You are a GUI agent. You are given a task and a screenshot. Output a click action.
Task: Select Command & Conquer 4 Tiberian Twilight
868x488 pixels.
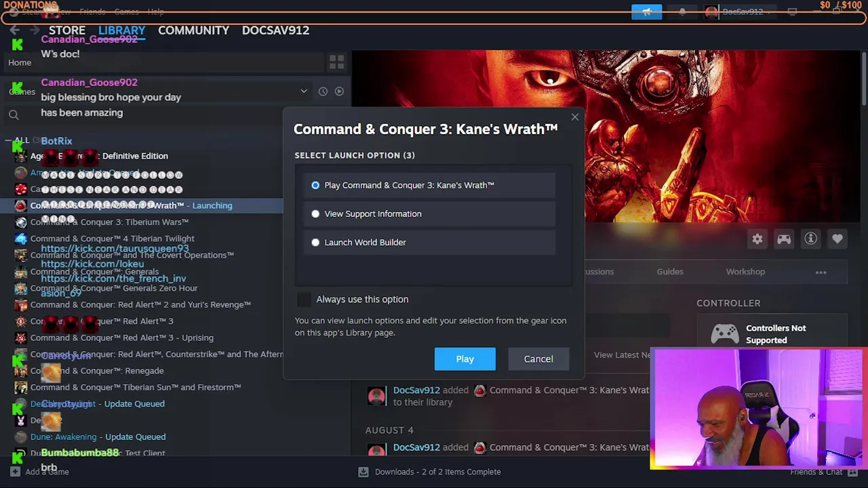112,239
